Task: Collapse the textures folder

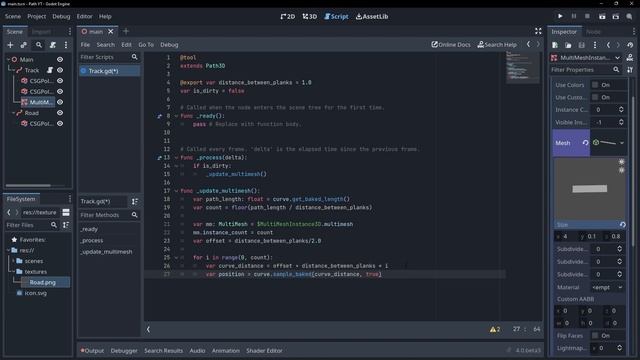Action: (x=13, y=271)
